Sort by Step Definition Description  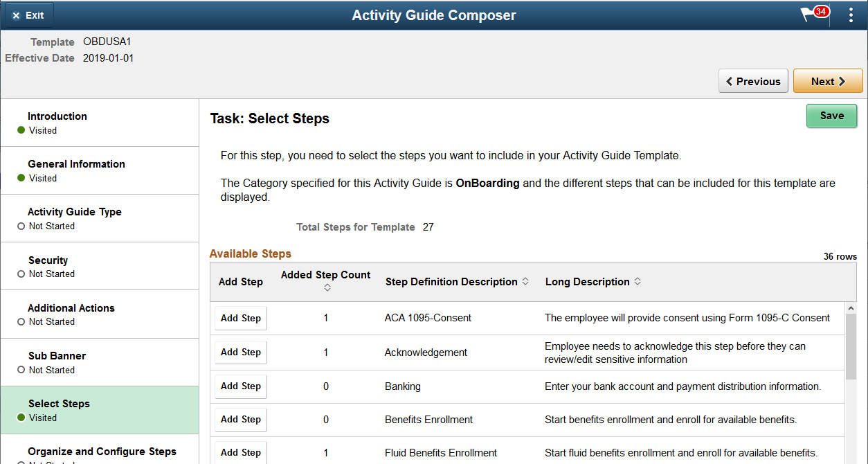click(451, 281)
